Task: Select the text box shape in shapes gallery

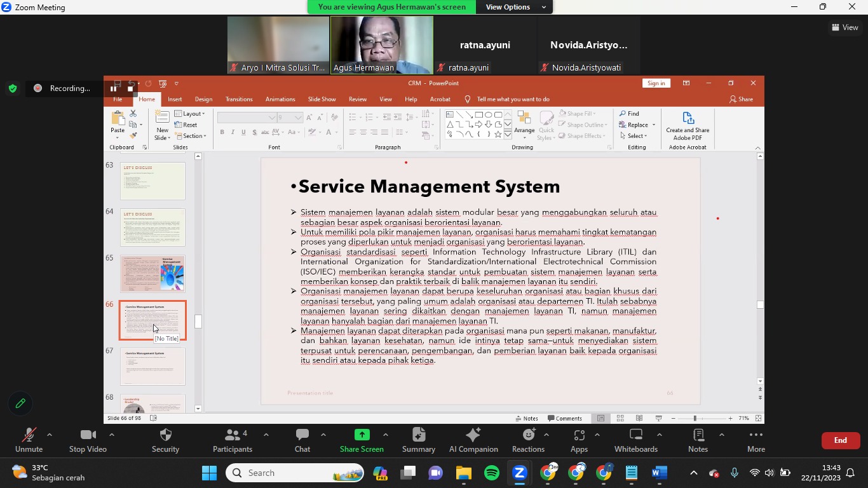Action: tap(450, 114)
